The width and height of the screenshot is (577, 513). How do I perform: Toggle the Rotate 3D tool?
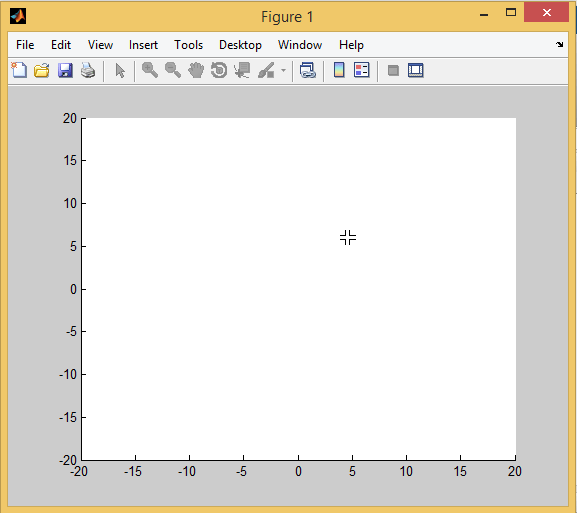pos(219,70)
